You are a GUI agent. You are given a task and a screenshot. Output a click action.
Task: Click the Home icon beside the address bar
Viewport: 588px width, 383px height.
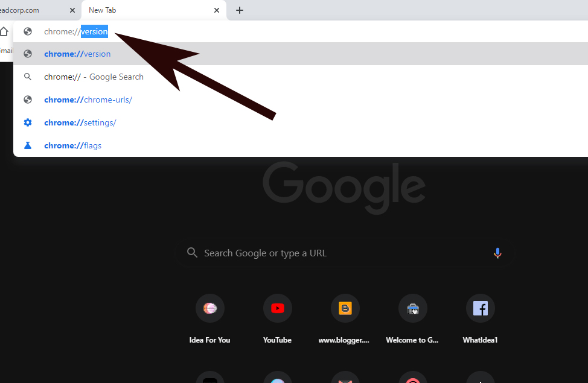(4, 31)
